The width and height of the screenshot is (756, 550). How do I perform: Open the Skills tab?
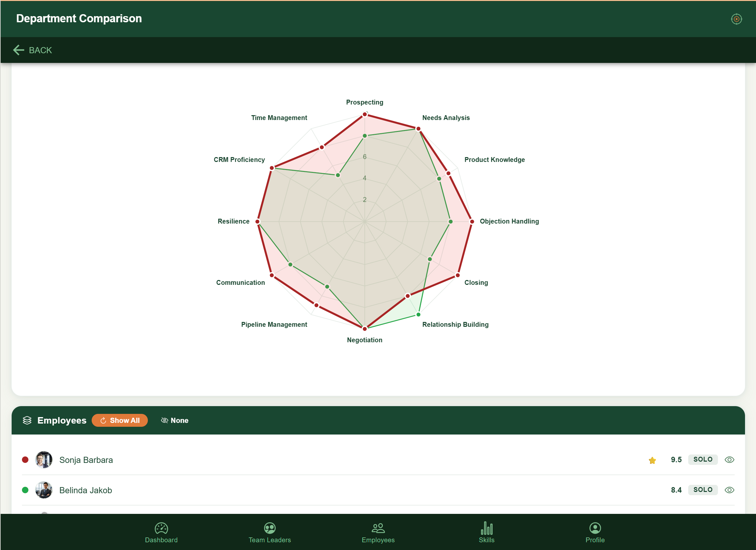click(x=486, y=532)
